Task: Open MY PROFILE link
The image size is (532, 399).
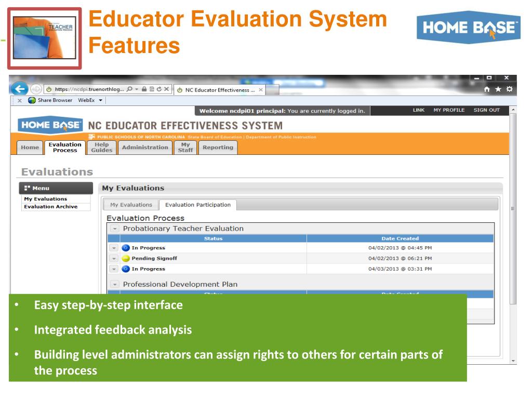Action: [449, 110]
